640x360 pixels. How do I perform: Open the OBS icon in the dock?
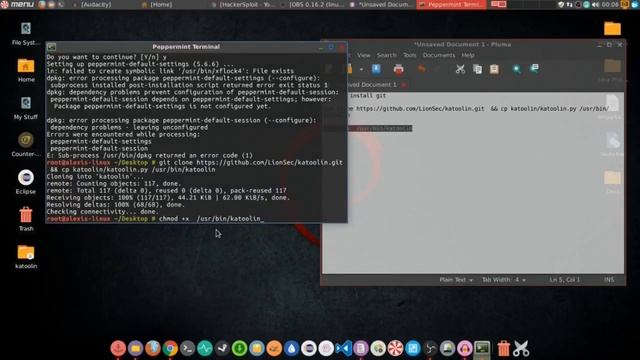click(x=430, y=348)
